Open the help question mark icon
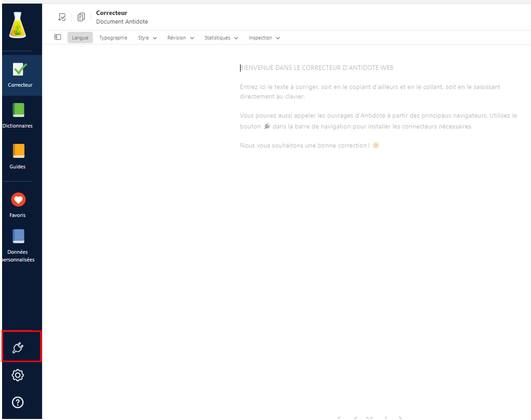 click(x=18, y=402)
